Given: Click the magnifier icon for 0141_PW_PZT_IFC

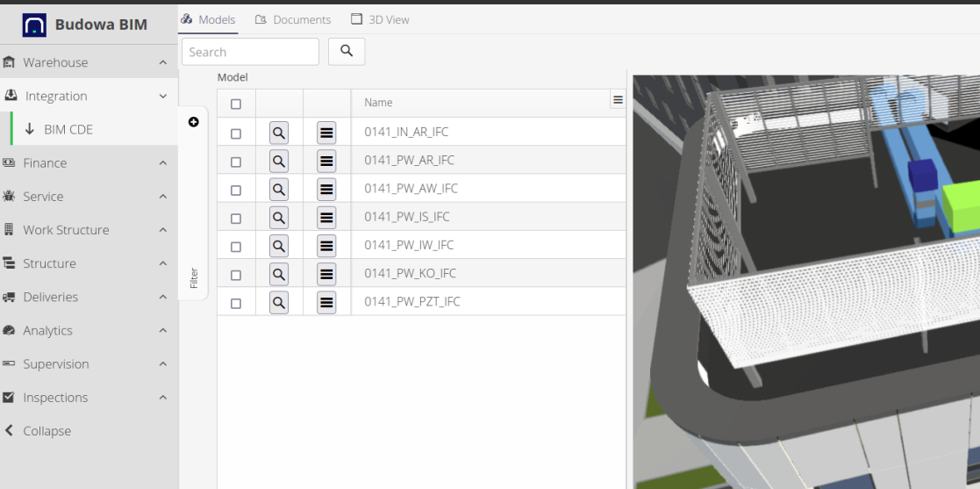Looking at the screenshot, I should tap(279, 302).
